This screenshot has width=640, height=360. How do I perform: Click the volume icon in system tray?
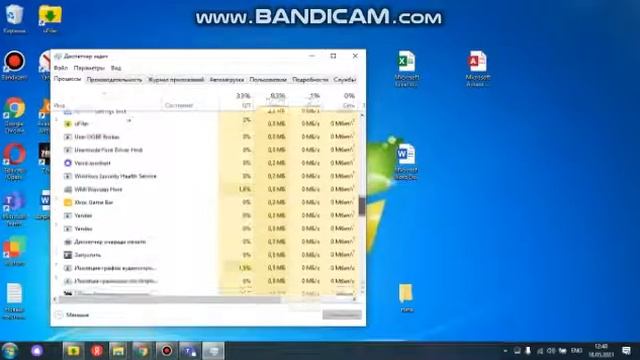click(551, 351)
